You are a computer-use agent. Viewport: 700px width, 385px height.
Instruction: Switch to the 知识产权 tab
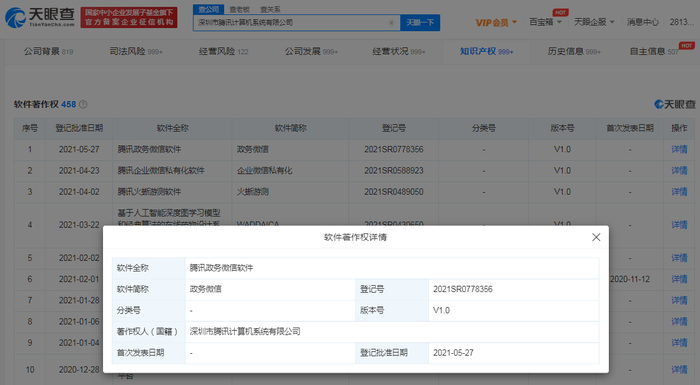pos(486,51)
